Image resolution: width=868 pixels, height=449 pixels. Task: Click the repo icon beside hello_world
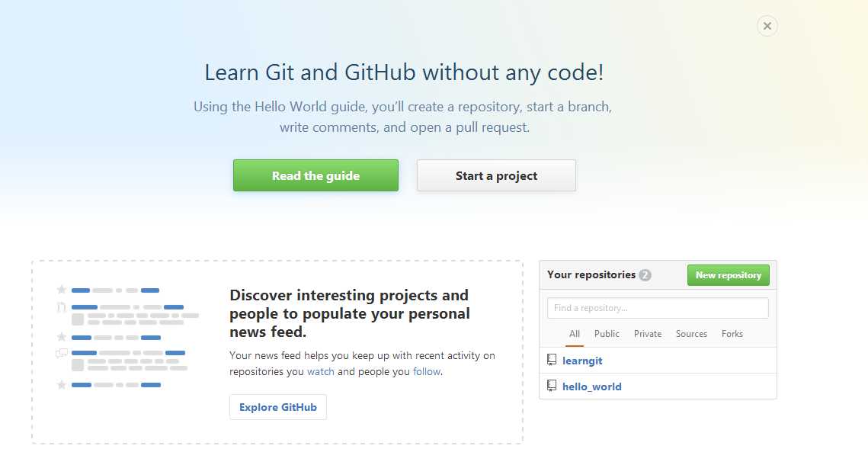(x=551, y=385)
